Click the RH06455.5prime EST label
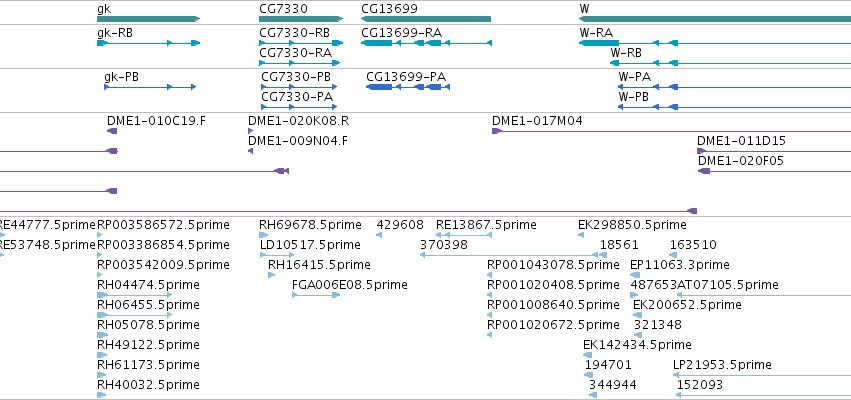 pyautogui.click(x=148, y=305)
